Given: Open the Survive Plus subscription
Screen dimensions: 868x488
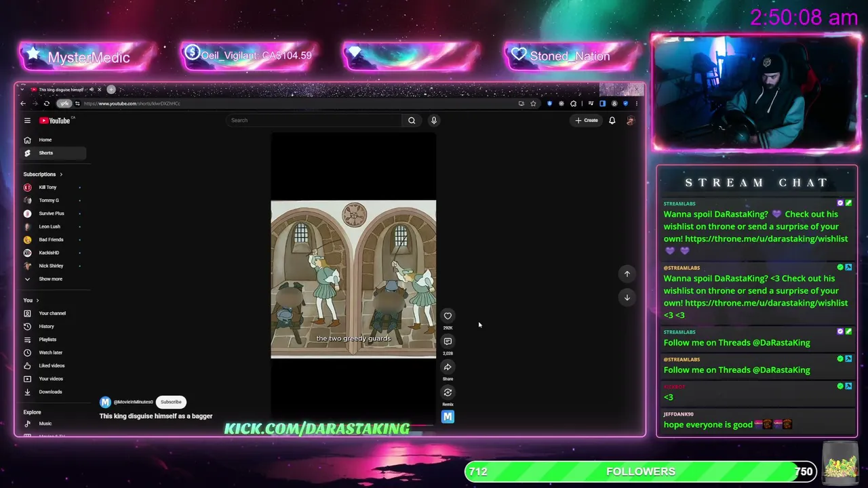Looking at the screenshot, I should 52,213.
